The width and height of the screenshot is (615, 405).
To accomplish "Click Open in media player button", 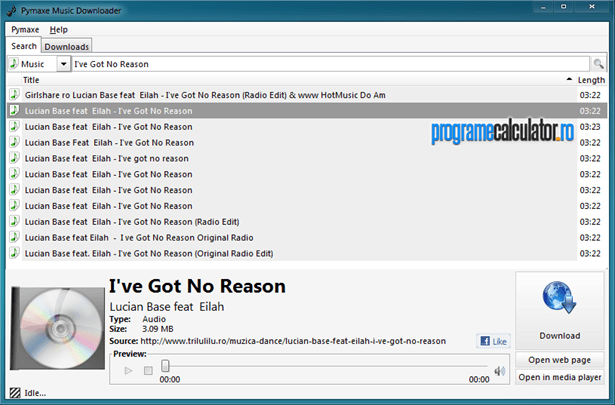I will [560, 377].
